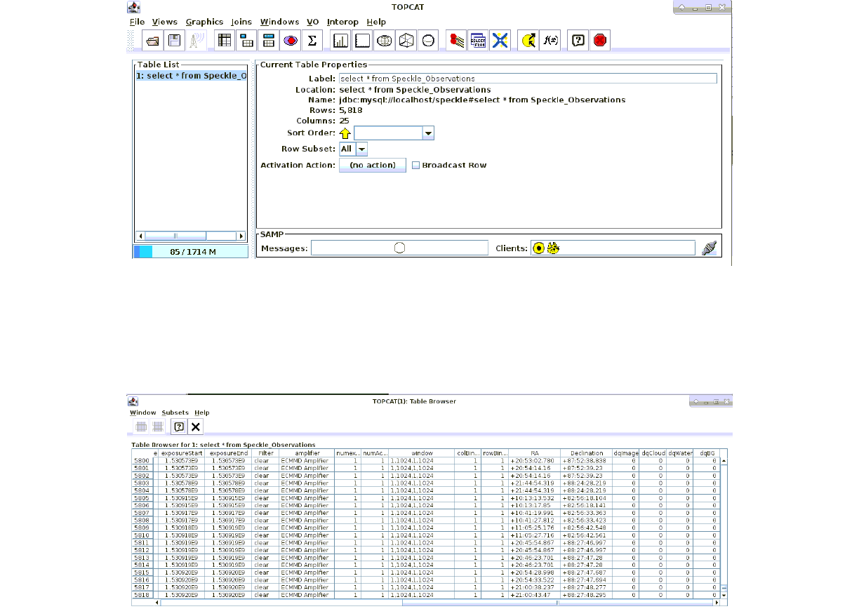Viewport: 859px width, 616px height.
Task: Open the Graphics menu
Action: [204, 22]
